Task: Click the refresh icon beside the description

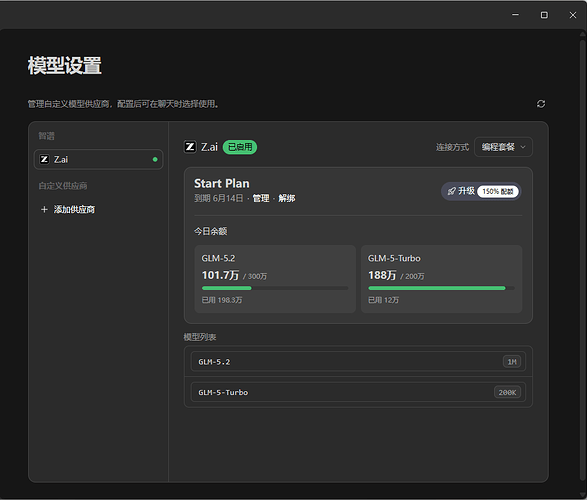Action: click(541, 104)
